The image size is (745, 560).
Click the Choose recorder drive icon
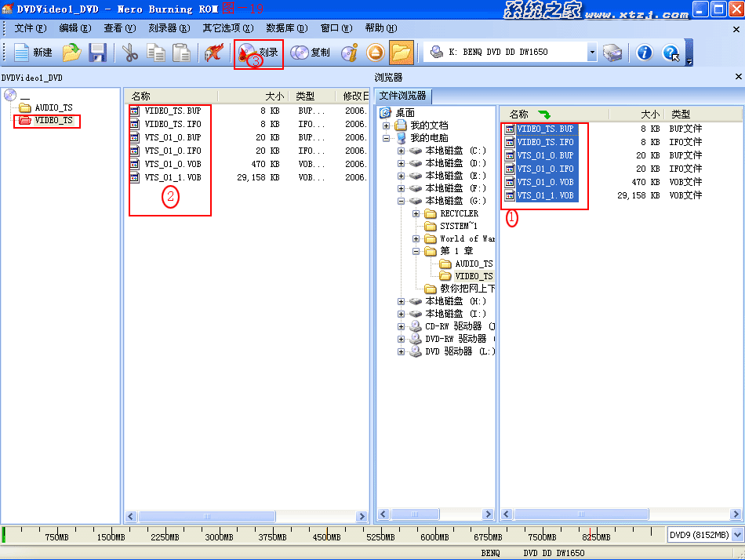click(x=612, y=53)
